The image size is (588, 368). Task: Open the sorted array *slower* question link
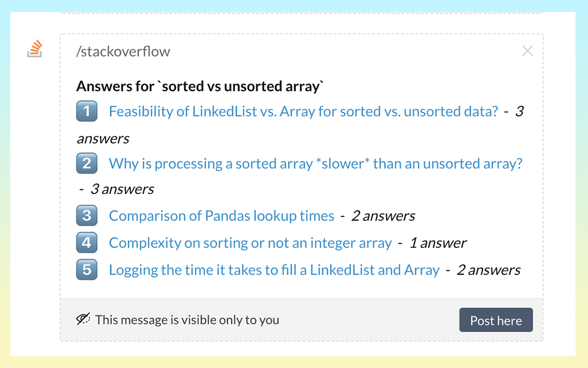pos(315,164)
